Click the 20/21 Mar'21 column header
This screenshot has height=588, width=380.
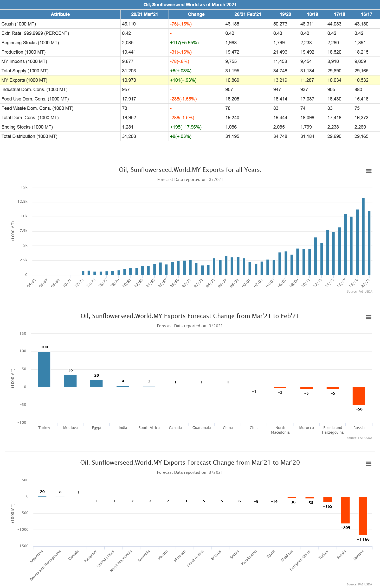click(x=144, y=14)
